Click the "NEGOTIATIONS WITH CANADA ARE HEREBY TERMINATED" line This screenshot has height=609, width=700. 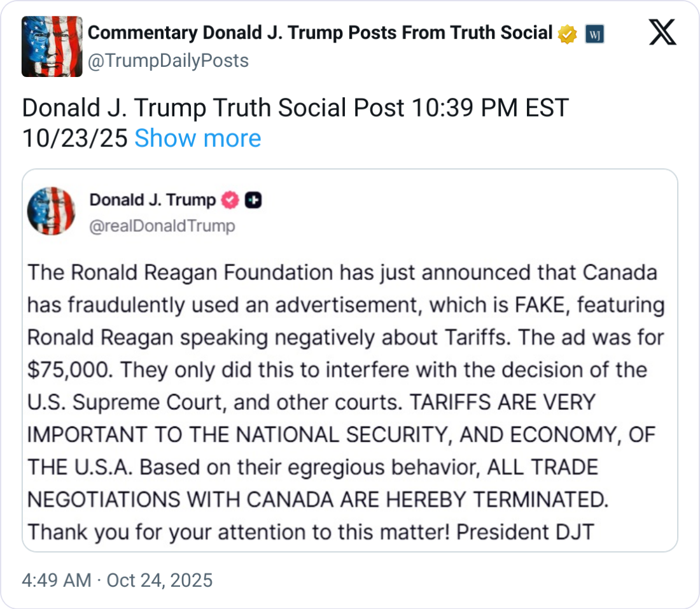(x=318, y=500)
